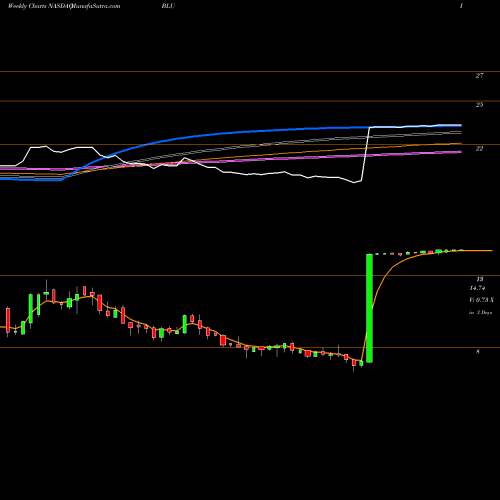Click the '22' price axis label

[x=479, y=149]
